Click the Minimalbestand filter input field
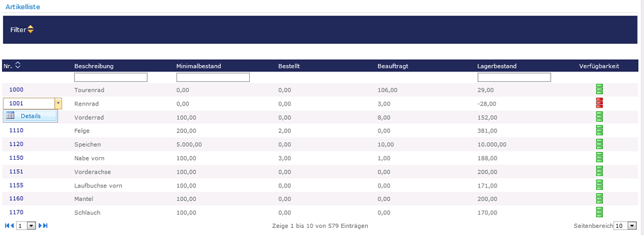 pos(213,77)
